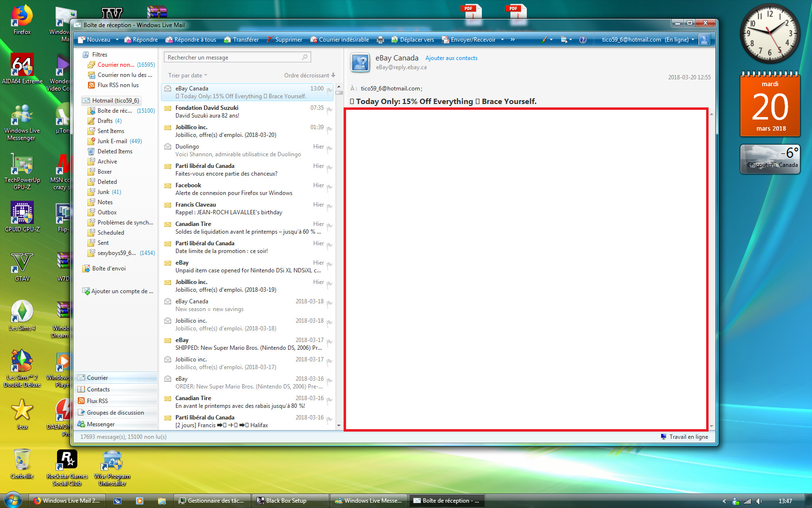Switch to Courrier pane

pyautogui.click(x=116, y=378)
